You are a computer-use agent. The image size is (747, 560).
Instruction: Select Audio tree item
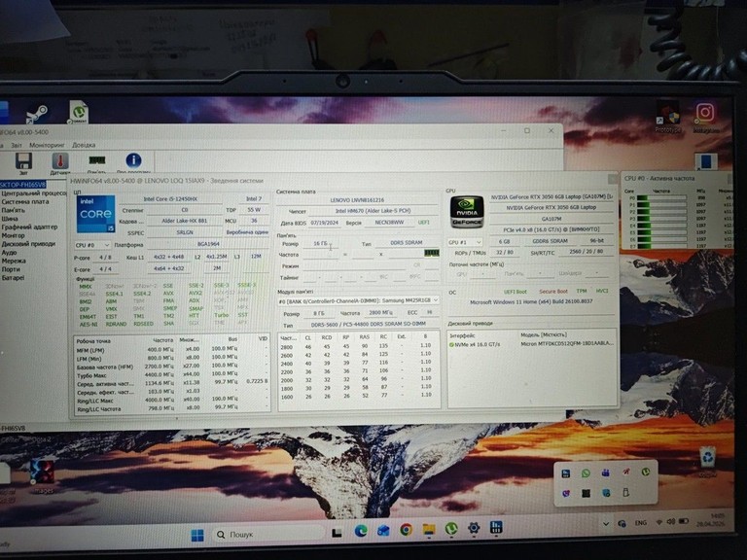click(x=9, y=253)
